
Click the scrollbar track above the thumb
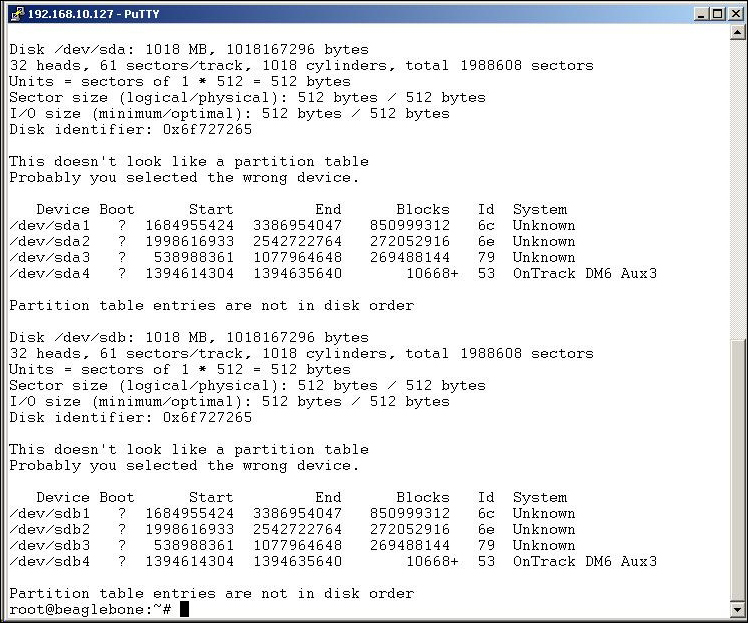click(737, 189)
